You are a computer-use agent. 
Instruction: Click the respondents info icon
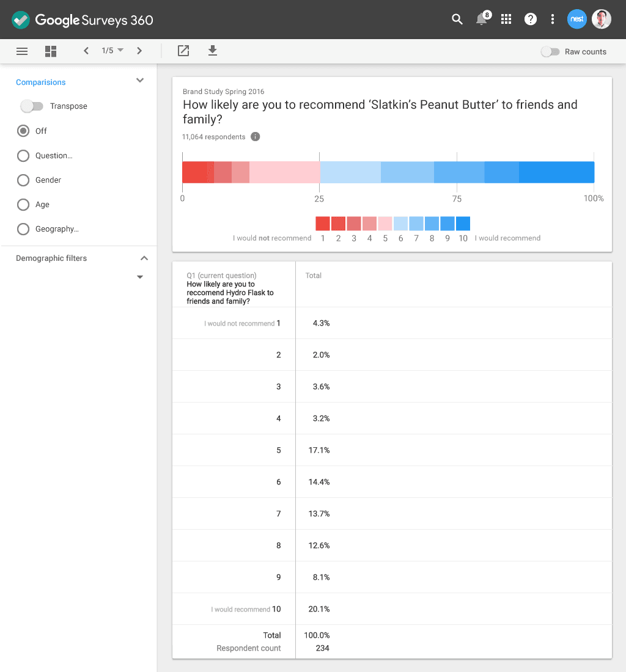pyautogui.click(x=255, y=137)
